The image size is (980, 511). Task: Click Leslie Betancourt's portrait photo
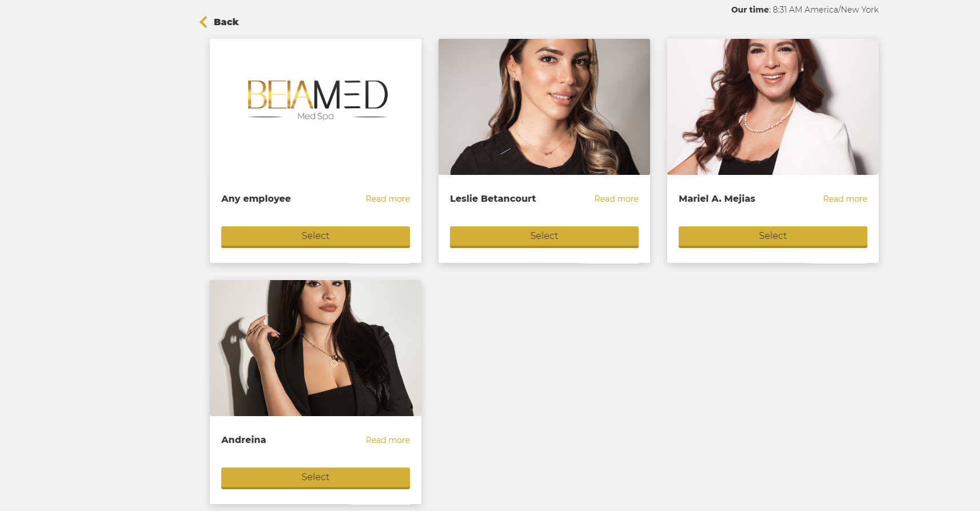click(x=544, y=107)
